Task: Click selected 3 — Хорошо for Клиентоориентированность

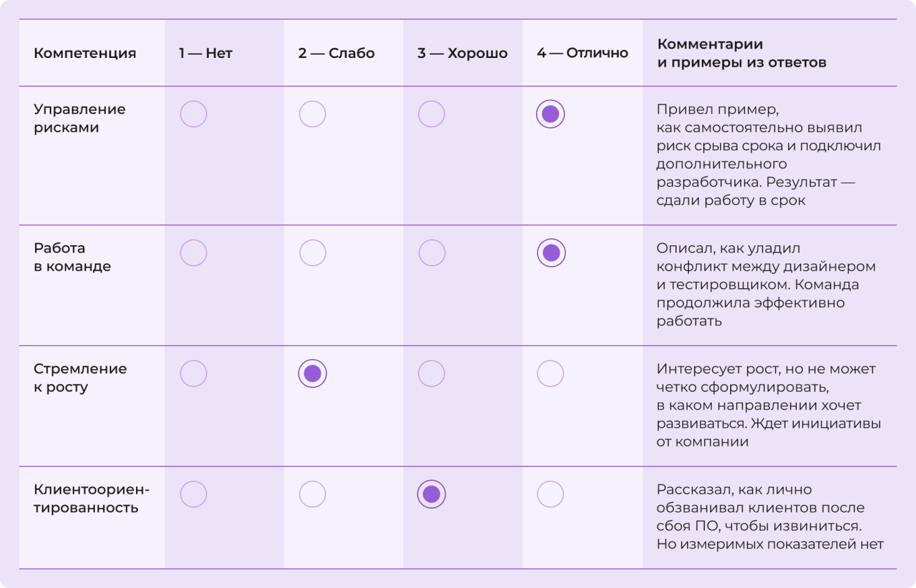Action: [x=432, y=494]
